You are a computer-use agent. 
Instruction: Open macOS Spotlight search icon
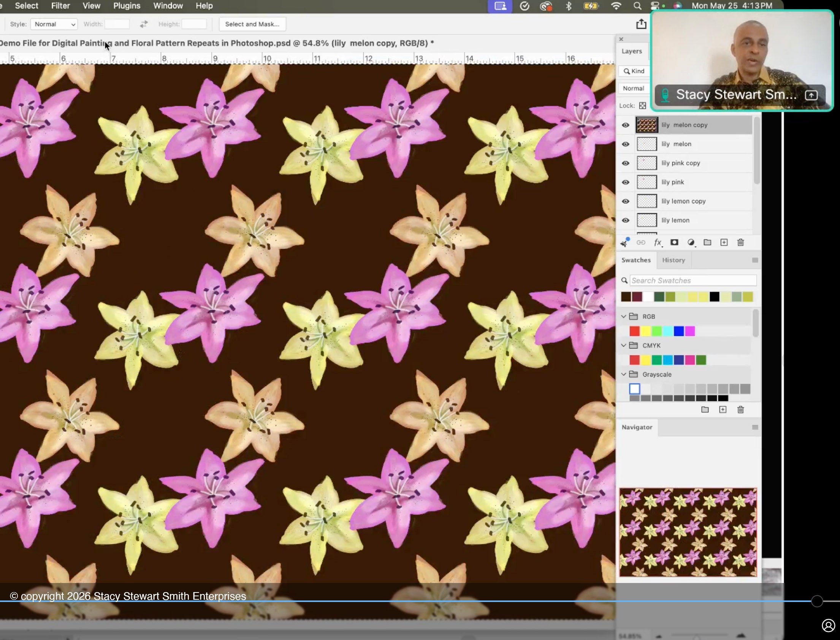[637, 6]
